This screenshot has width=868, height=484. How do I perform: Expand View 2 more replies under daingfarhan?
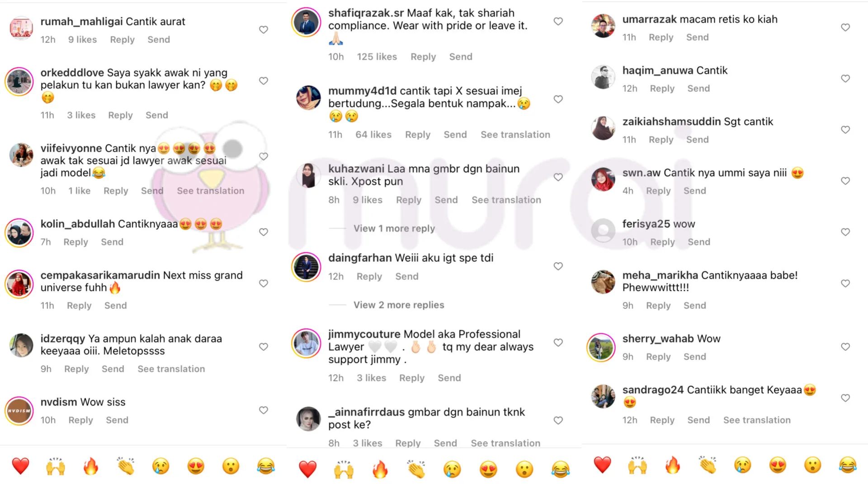pyautogui.click(x=399, y=305)
